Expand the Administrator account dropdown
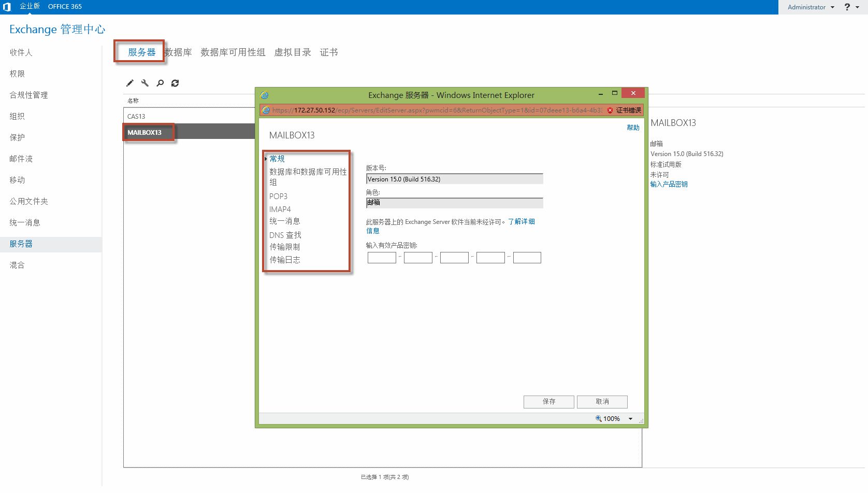This screenshot has height=493, width=868. coord(811,7)
